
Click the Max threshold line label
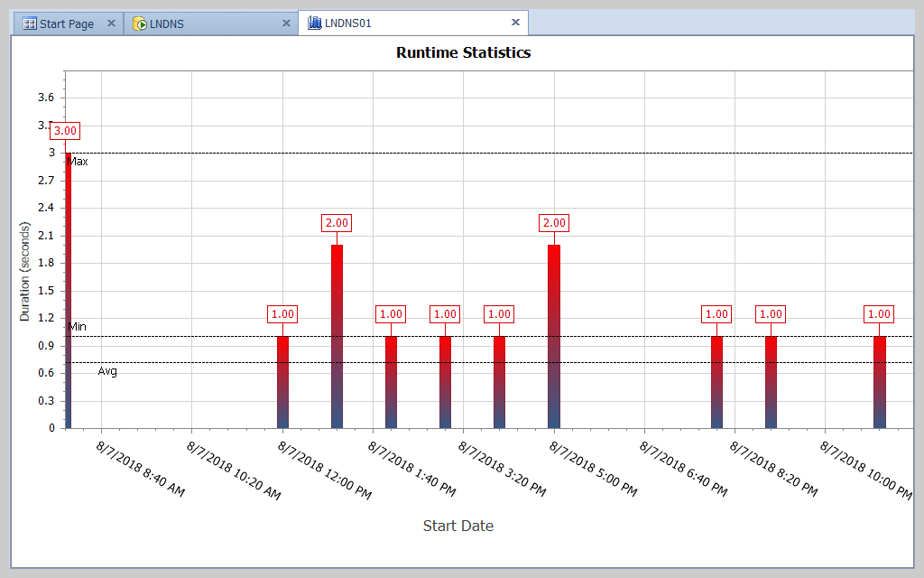(79, 162)
